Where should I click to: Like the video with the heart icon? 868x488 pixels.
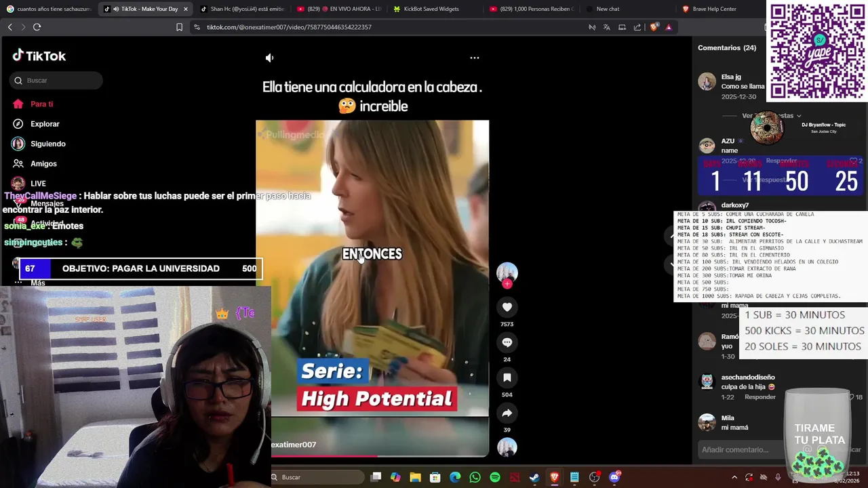click(507, 307)
